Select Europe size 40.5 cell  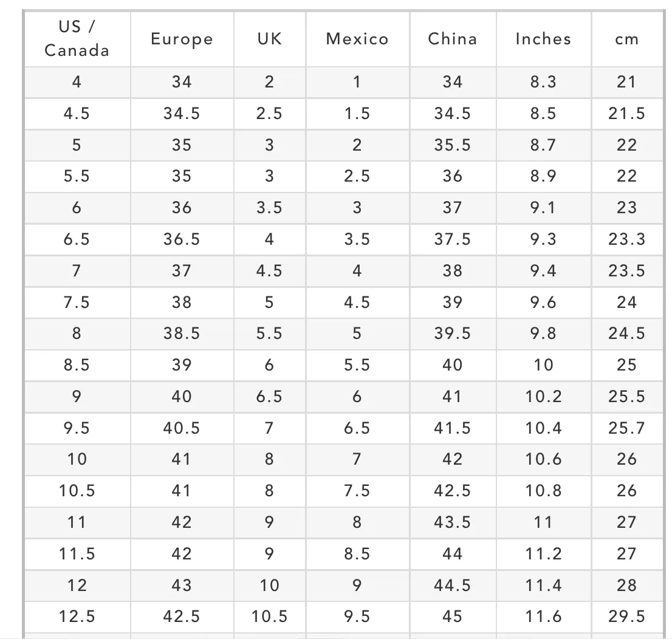tap(182, 429)
